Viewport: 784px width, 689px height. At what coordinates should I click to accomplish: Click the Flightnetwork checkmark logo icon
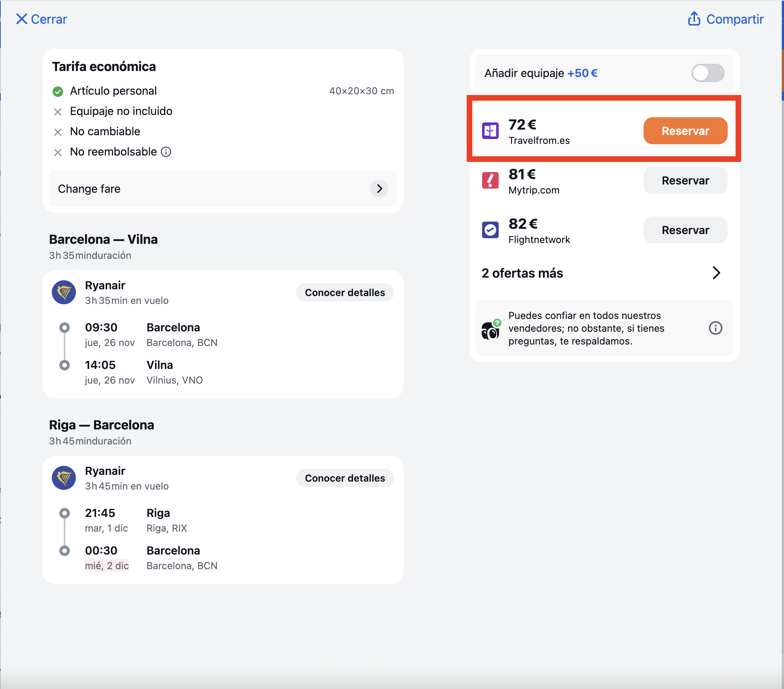point(490,230)
